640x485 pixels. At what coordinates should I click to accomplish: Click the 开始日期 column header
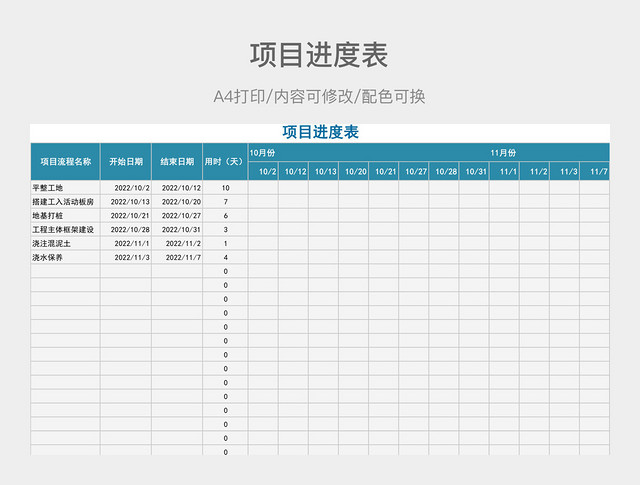coord(126,162)
